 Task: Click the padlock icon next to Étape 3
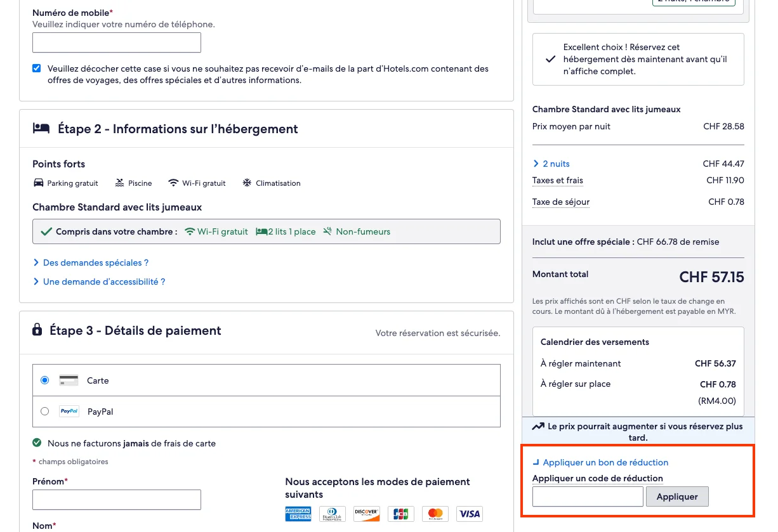tap(38, 330)
